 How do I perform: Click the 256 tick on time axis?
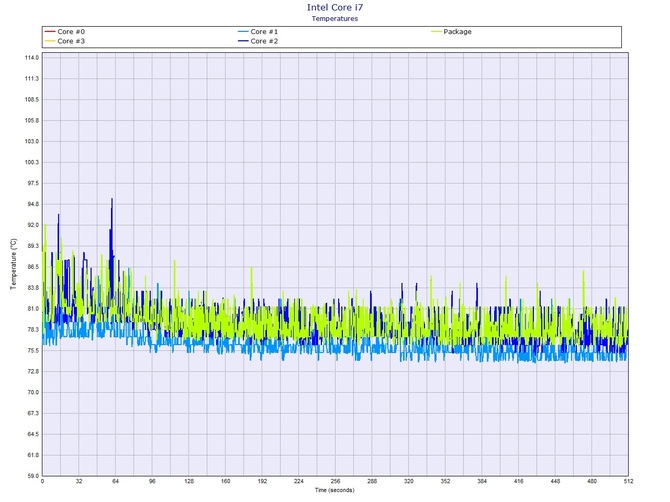click(x=335, y=481)
